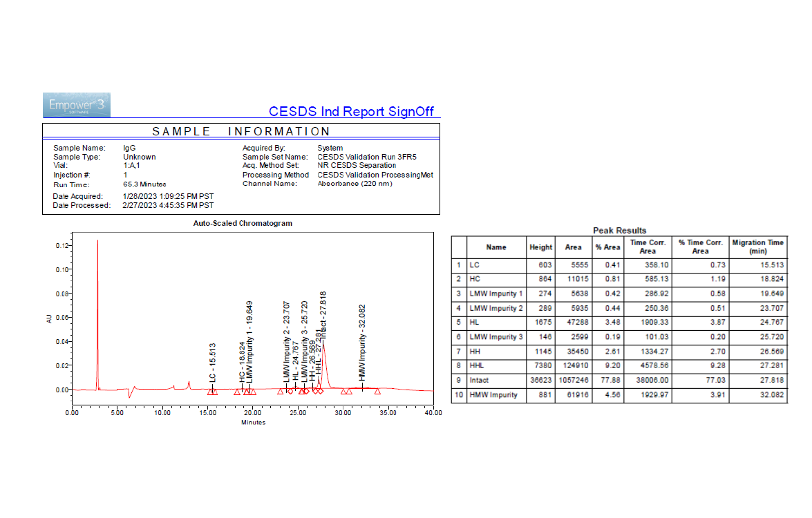Viewport: 812px width, 518px height.
Task: Click the Migration Time (min) column header
Action: pyautogui.click(x=757, y=247)
